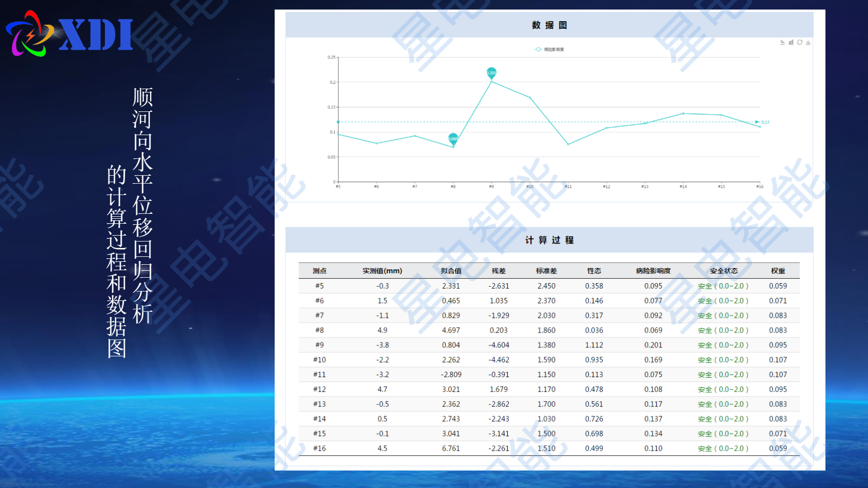Click safety status link for row #16

723,448
